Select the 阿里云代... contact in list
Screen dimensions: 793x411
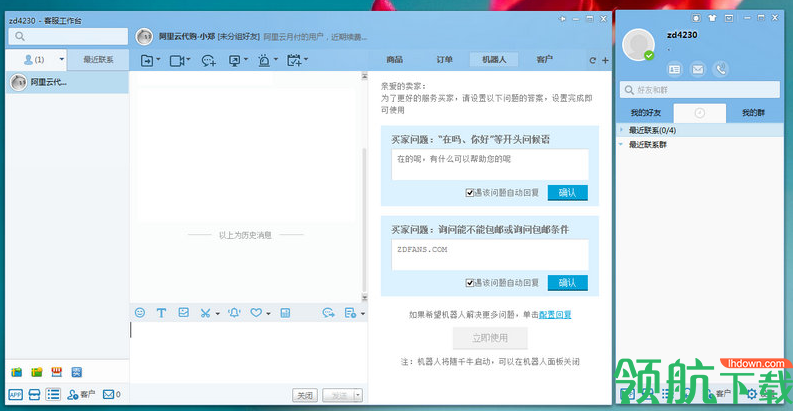[67, 82]
